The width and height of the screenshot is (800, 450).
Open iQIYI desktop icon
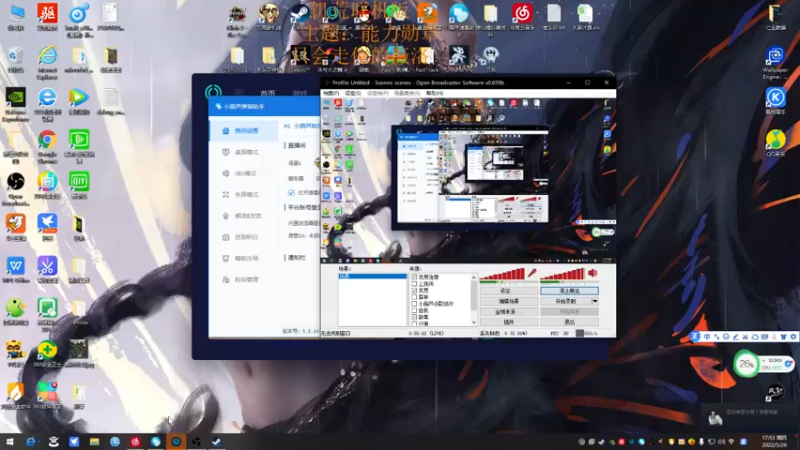[79, 186]
